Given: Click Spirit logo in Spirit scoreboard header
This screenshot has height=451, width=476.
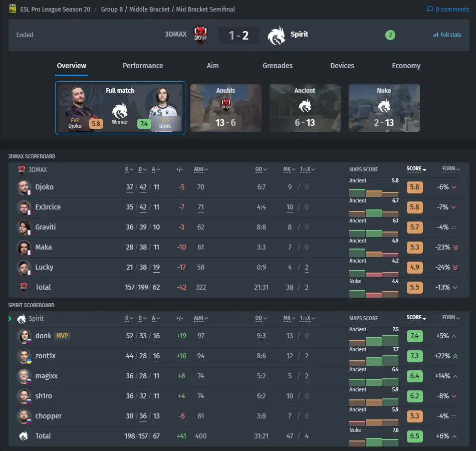Looking at the screenshot, I should [21, 319].
